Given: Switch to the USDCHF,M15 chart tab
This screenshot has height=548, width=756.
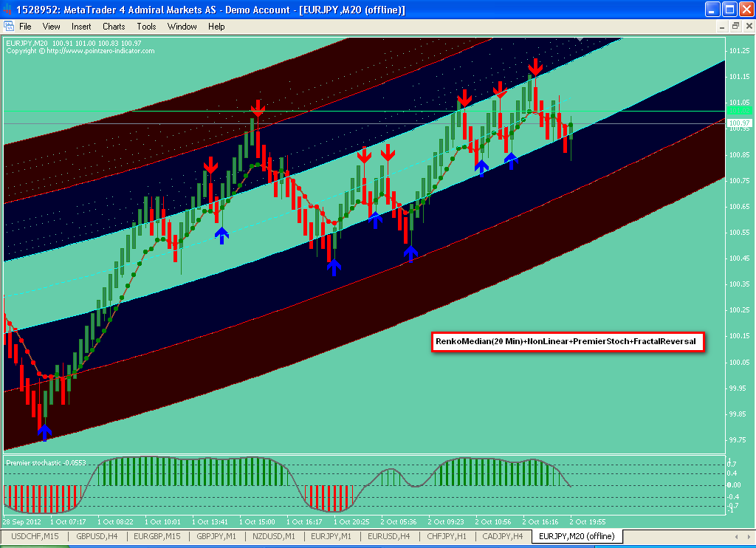Looking at the screenshot, I should [x=35, y=536].
